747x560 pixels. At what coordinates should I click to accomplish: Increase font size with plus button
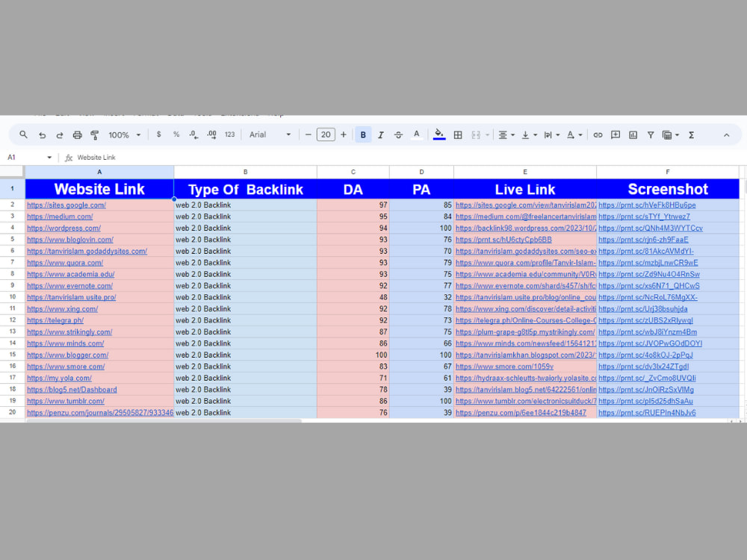point(344,134)
